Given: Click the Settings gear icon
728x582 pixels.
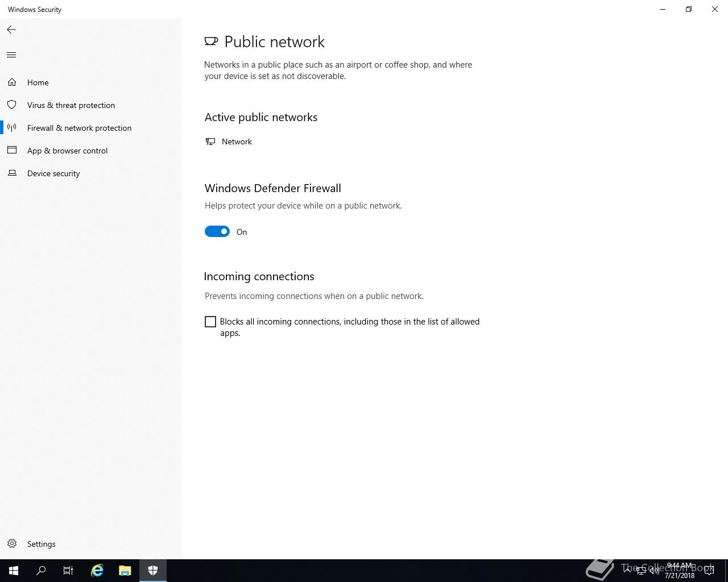Looking at the screenshot, I should (12, 544).
